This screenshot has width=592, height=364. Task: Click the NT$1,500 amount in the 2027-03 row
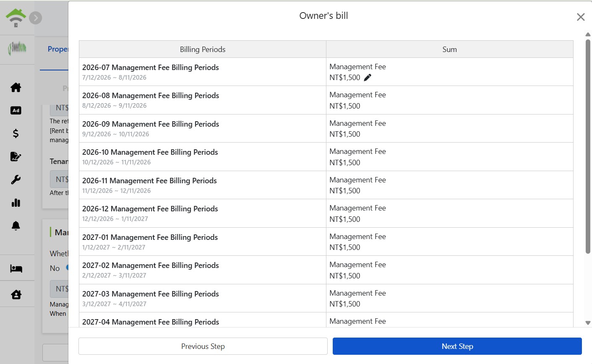345,304
